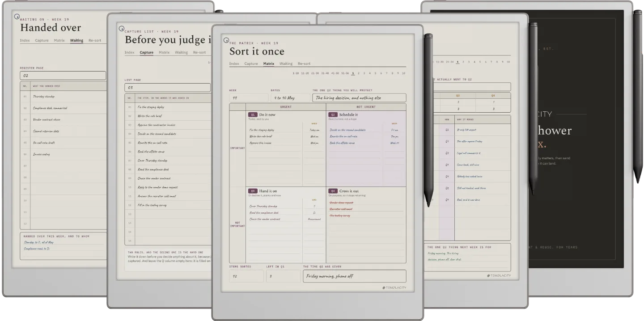
Task: Click 'Read the compliance deck' in Q3
Action: click(x=264, y=213)
